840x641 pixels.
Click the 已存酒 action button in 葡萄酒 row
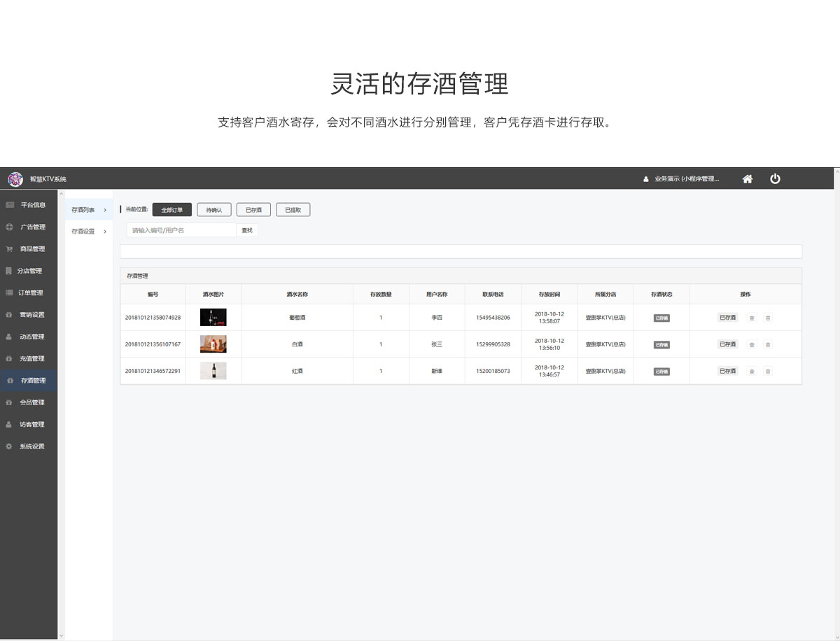[x=728, y=318]
